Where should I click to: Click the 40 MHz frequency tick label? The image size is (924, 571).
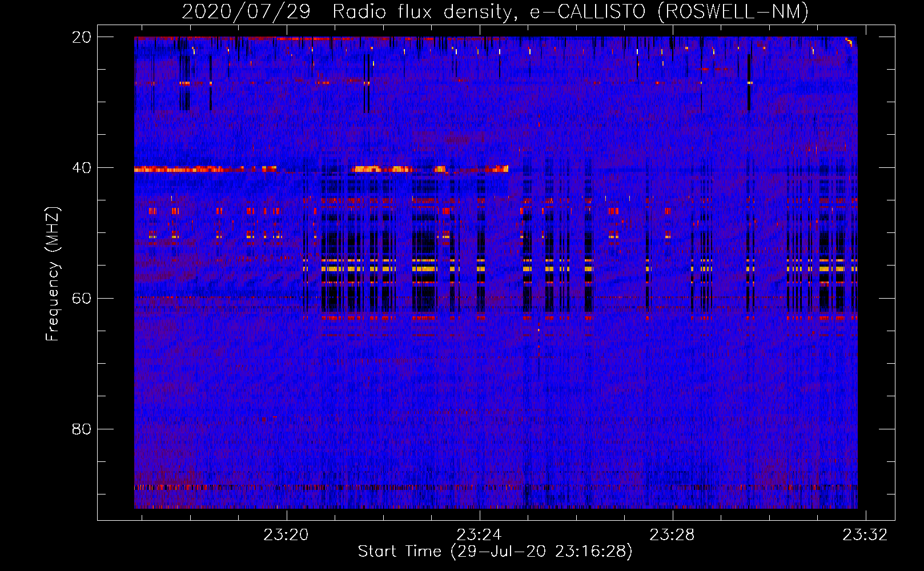(81, 168)
